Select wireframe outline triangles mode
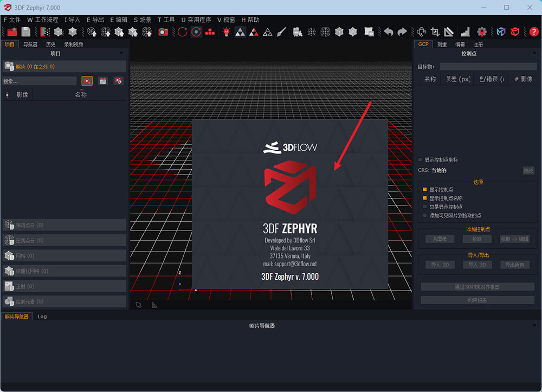Screen dimensions: 542x392 tap(268, 32)
